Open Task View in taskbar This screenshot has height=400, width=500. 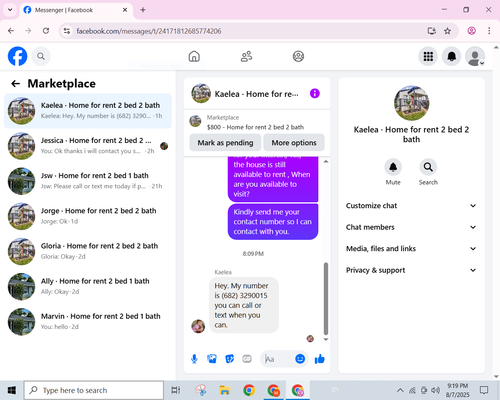pos(175,390)
